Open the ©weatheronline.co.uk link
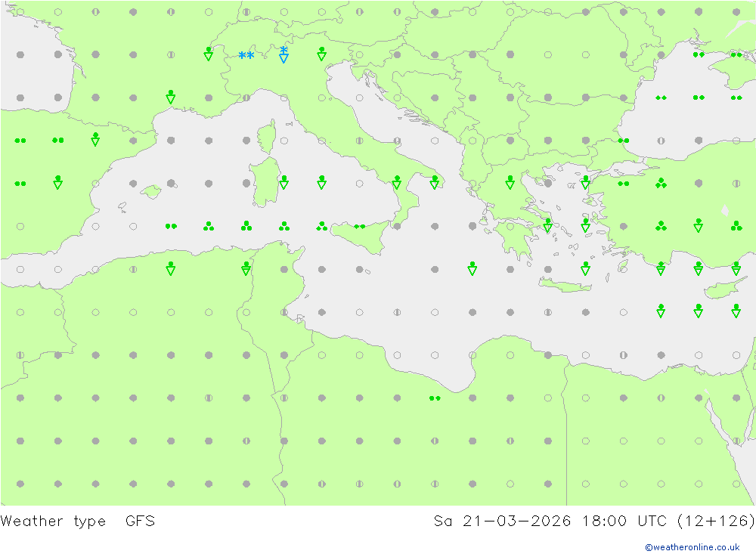 click(x=692, y=547)
